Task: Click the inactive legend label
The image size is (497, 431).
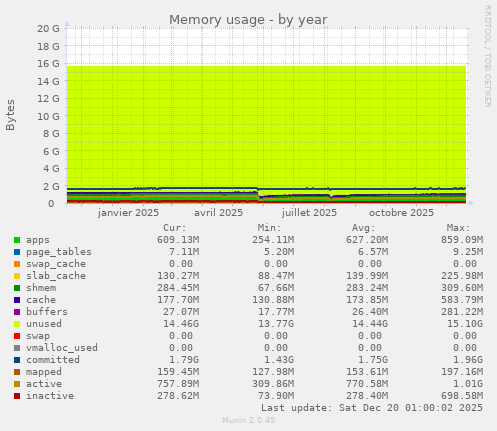Action: pyautogui.click(x=50, y=396)
